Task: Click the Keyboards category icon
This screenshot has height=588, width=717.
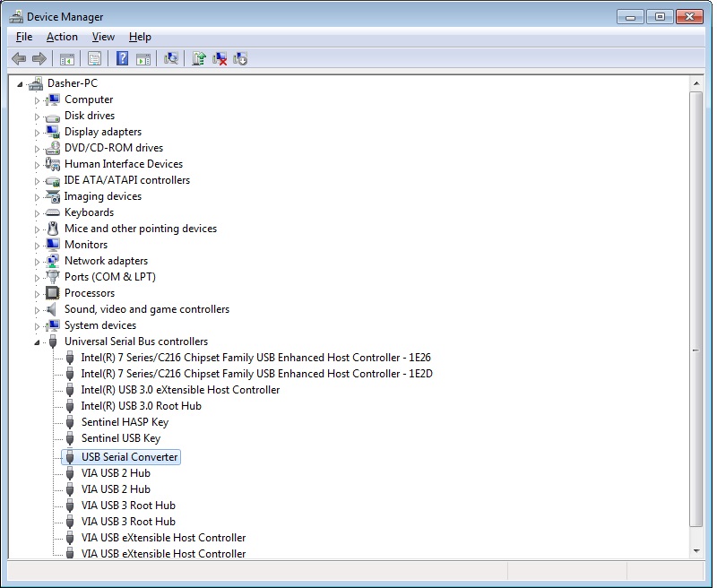Action: (x=53, y=212)
